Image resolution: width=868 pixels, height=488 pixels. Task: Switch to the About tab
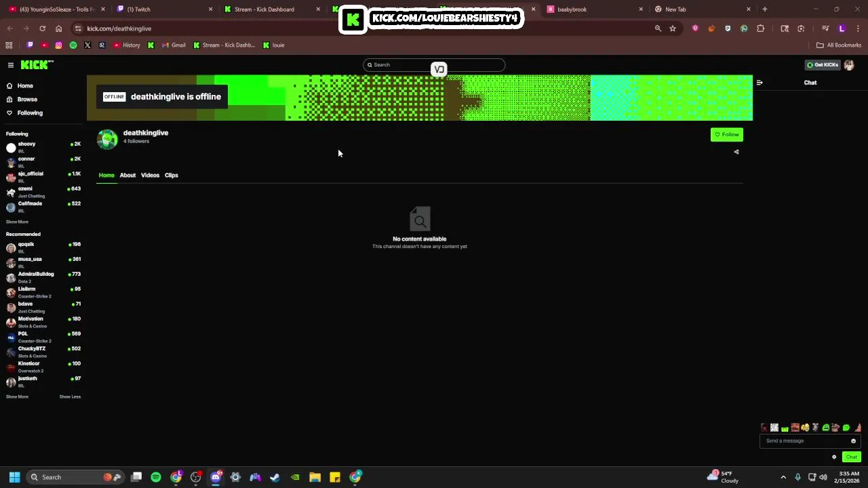(127, 176)
